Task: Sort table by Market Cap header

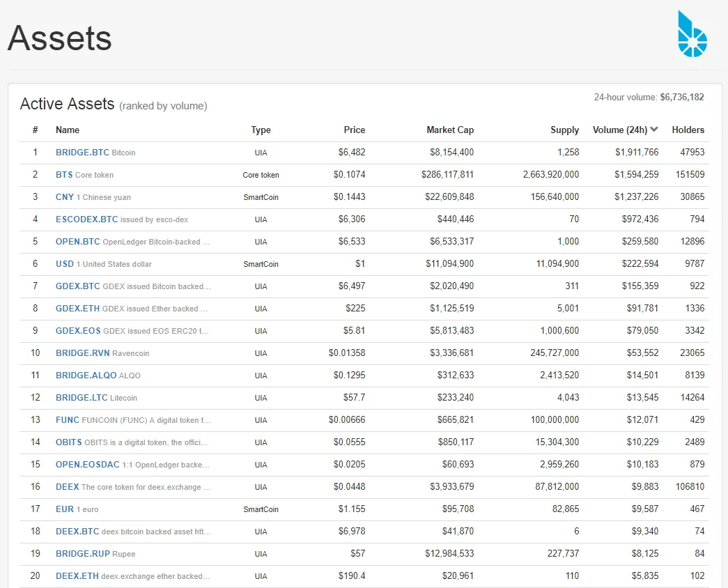Action: pyautogui.click(x=450, y=130)
